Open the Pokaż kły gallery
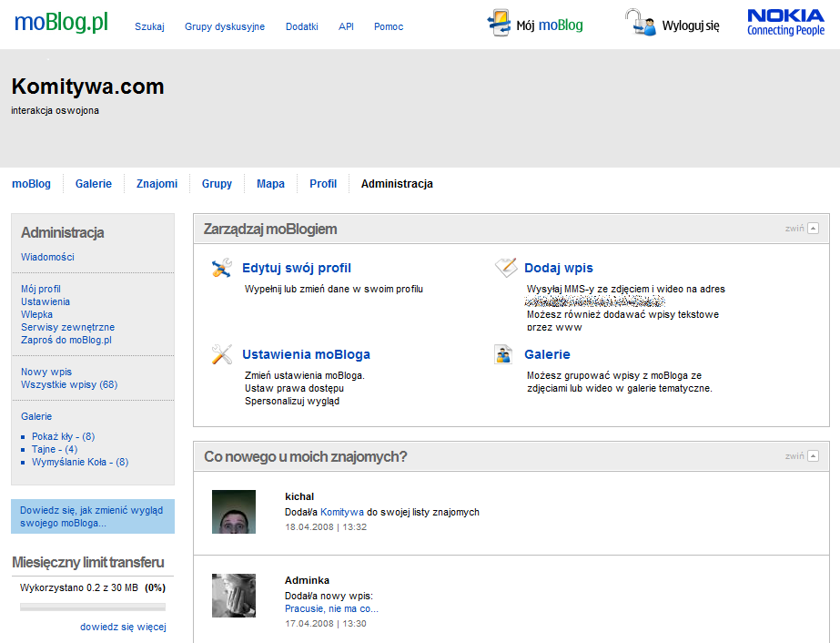Image resolution: width=840 pixels, height=643 pixels. (x=63, y=436)
